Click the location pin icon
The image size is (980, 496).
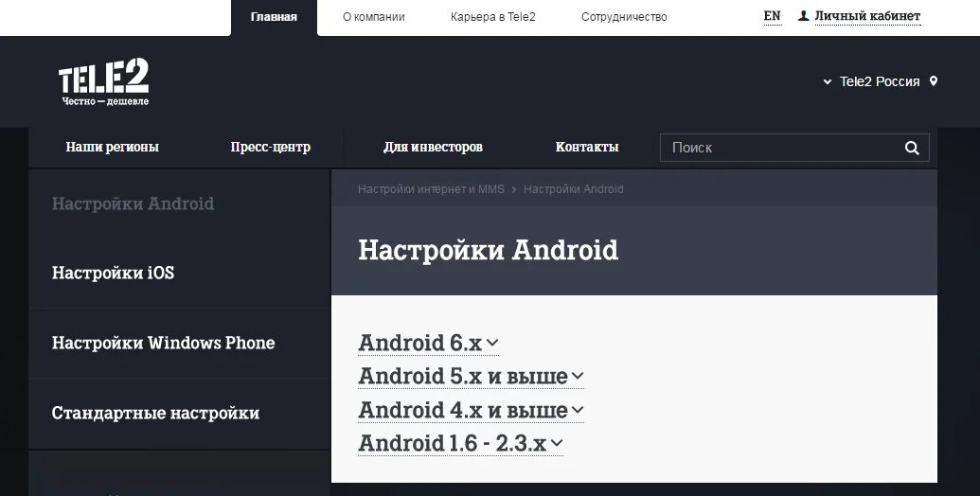point(934,81)
